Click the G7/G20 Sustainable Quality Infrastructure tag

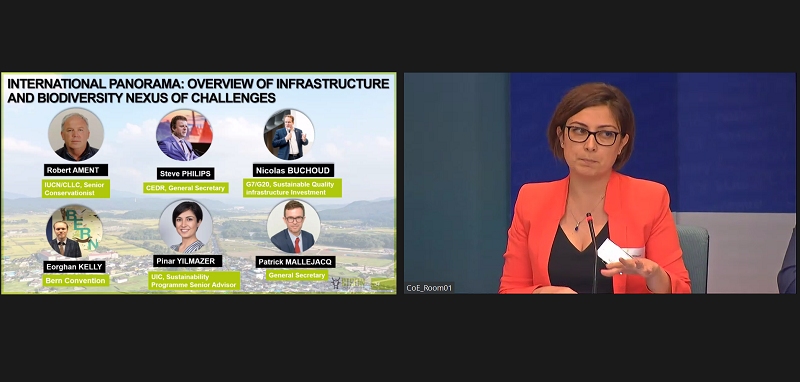[292, 188]
